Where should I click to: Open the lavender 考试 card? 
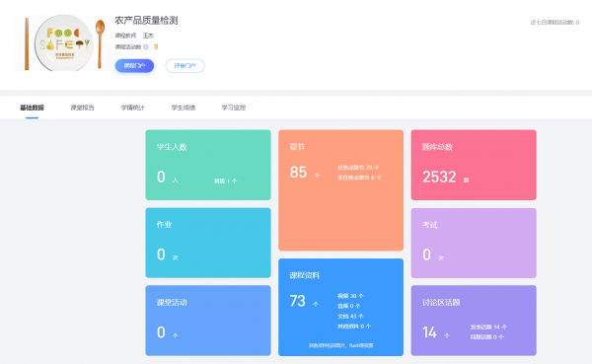click(474, 243)
